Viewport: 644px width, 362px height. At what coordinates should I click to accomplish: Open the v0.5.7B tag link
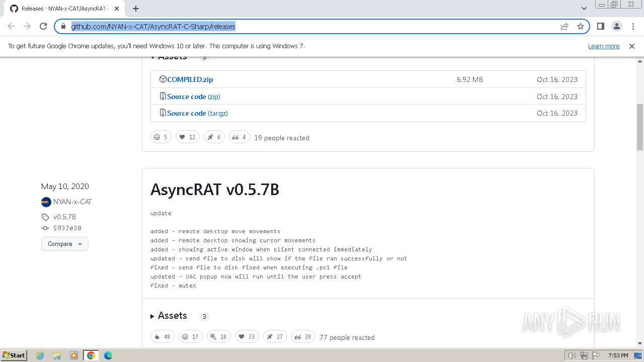point(64,217)
